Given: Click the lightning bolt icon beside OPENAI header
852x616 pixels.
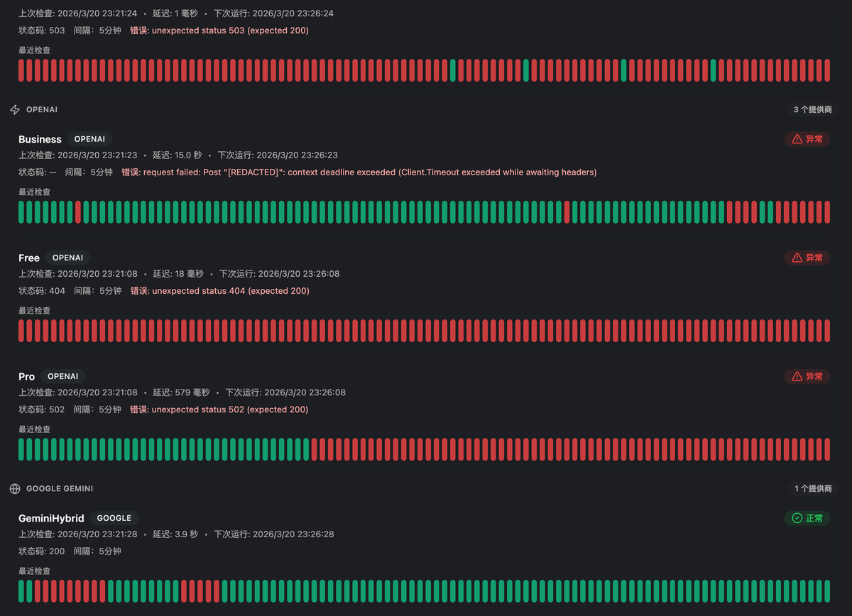Looking at the screenshot, I should pos(15,110).
